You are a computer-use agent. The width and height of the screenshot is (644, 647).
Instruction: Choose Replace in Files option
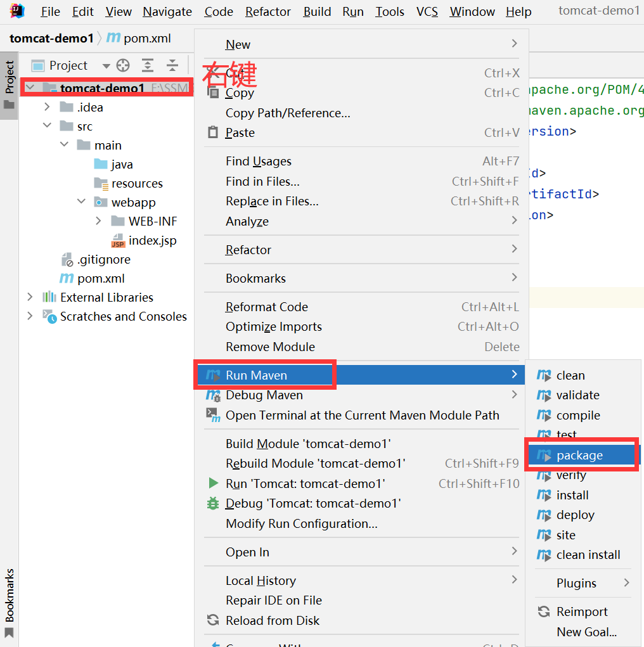[362, 201]
